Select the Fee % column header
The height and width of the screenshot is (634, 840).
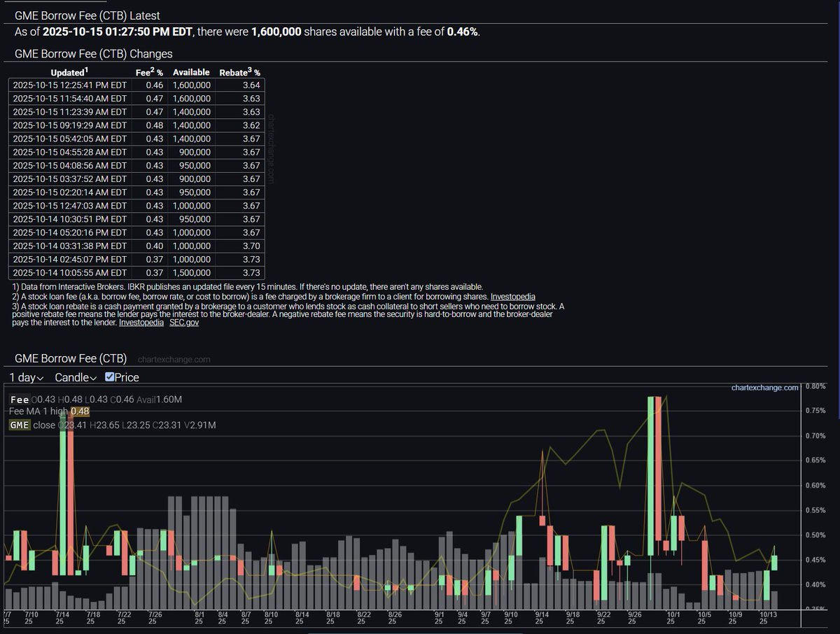(149, 72)
